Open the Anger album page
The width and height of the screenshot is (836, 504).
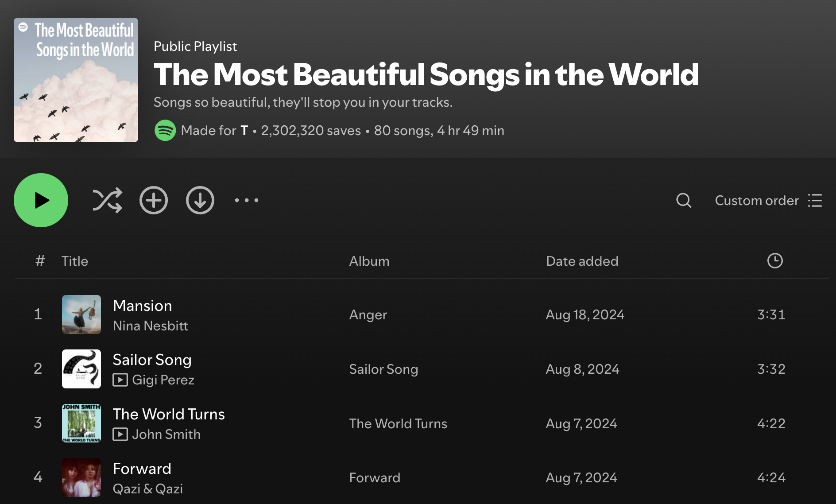368,314
